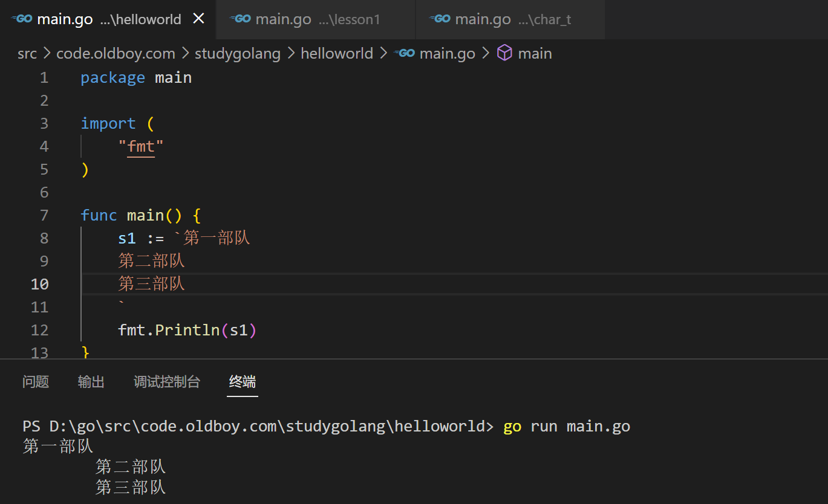Screen dimensions: 828x504
Task: Click Go file icon on char_t tab
Action: point(440,19)
